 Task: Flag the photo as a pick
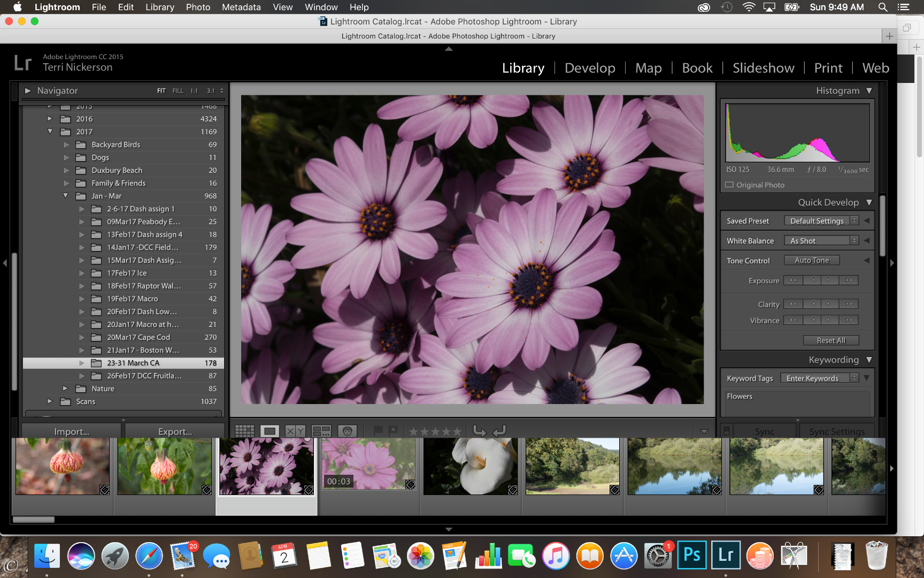pos(378,430)
